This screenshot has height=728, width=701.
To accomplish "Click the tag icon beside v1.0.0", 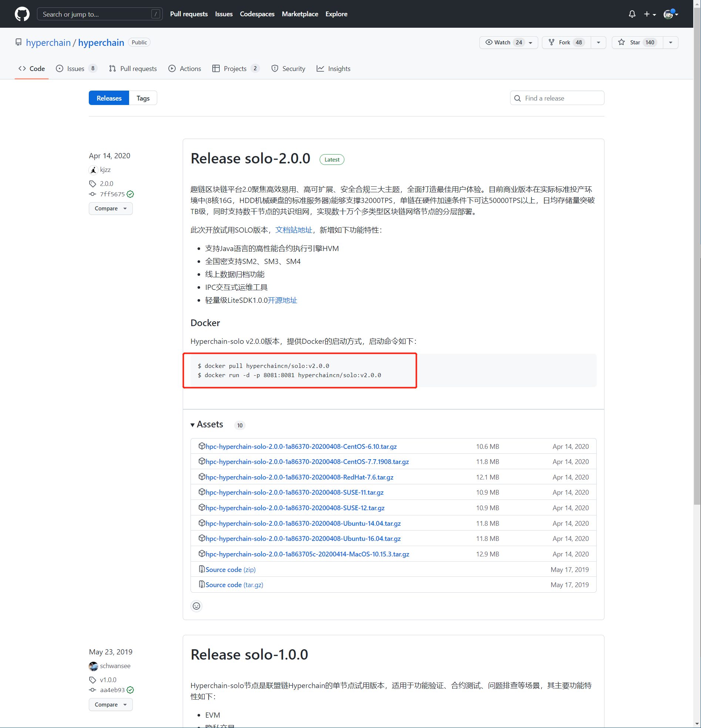I will [x=92, y=680].
